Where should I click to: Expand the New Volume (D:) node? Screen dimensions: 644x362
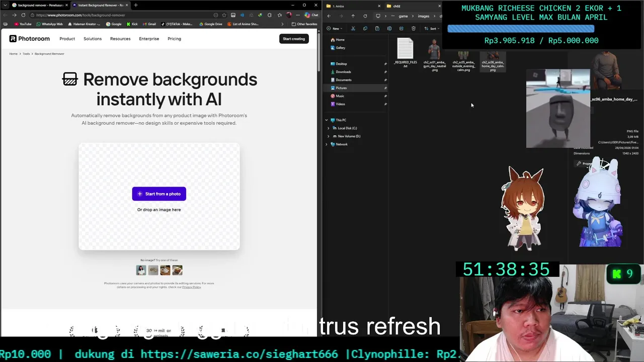329,136
